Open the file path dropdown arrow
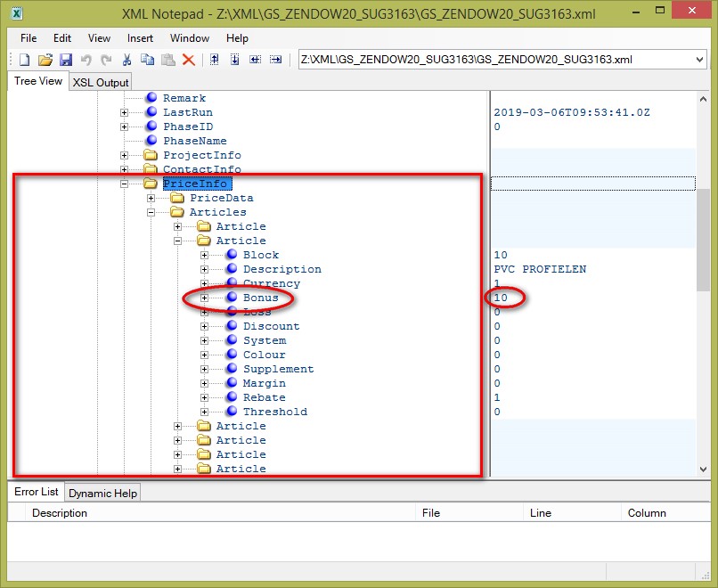The height and width of the screenshot is (588, 718). [x=699, y=60]
